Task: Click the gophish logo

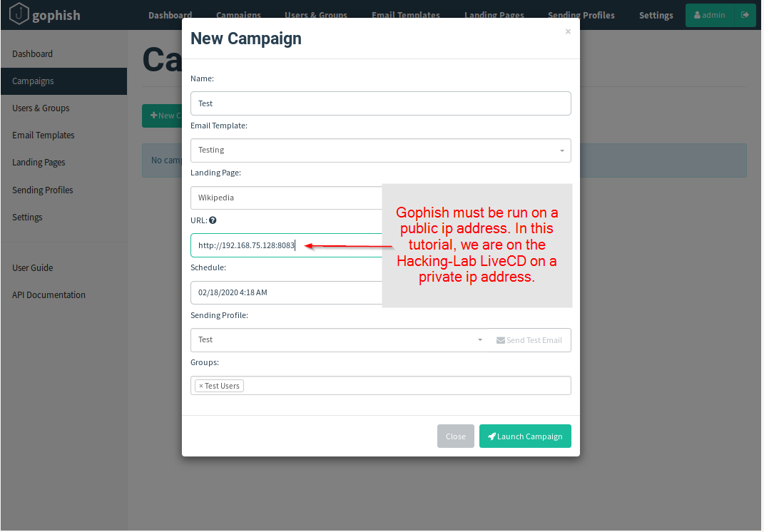Action: (x=45, y=15)
